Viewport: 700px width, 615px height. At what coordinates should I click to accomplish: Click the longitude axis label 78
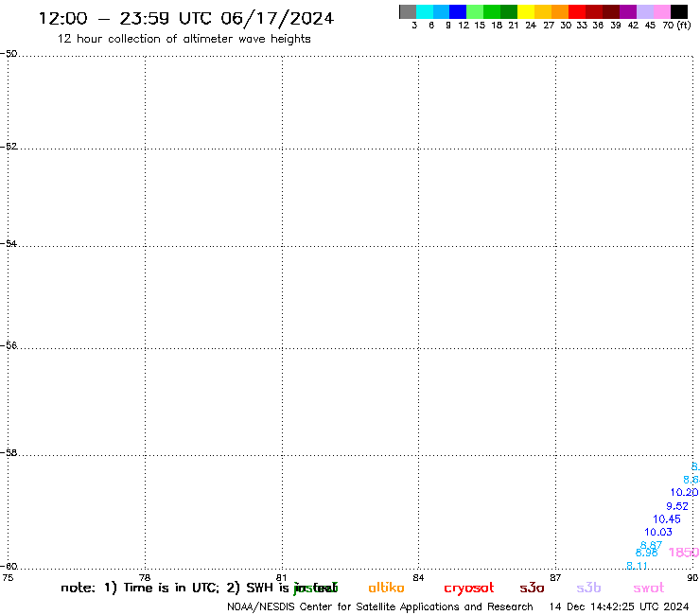(x=145, y=577)
